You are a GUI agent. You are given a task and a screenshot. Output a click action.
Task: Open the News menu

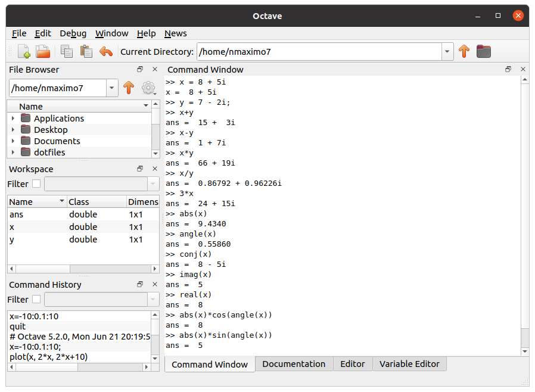(175, 33)
